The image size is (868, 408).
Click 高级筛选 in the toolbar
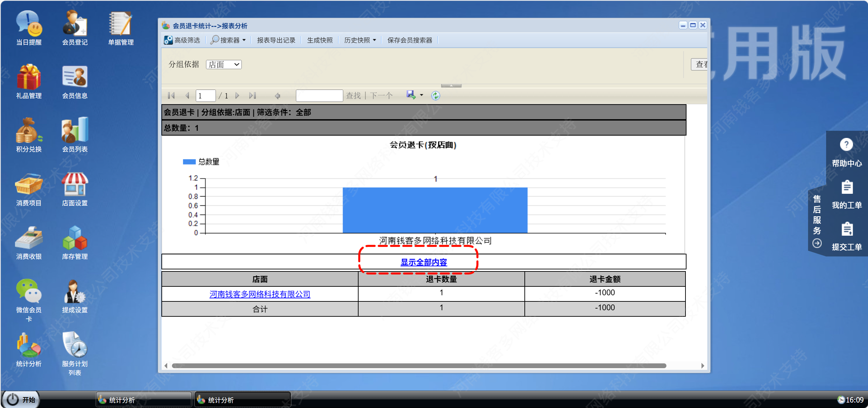pos(182,40)
